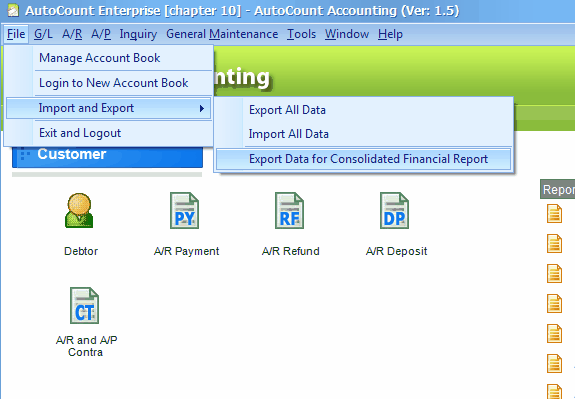Viewport: 575px width, 399px height.
Task: Open the Help menu
Action: pyautogui.click(x=391, y=34)
